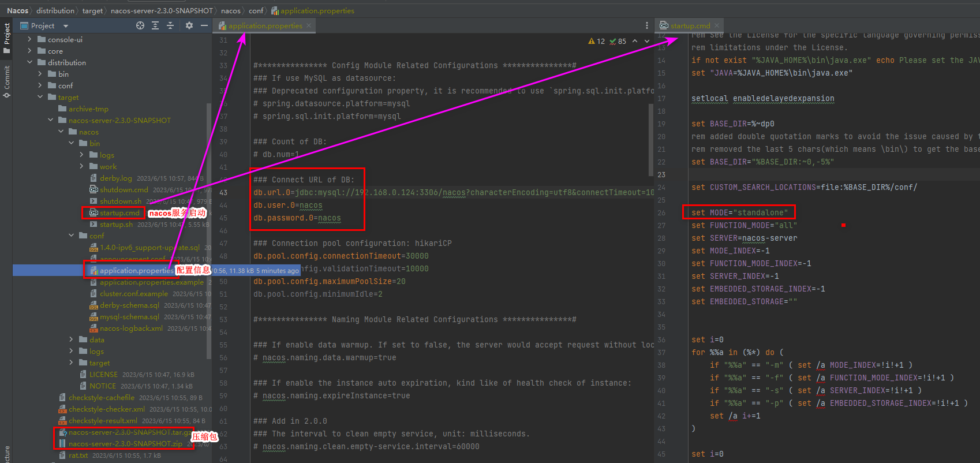The image size is (980, 463).
Task: Toggle the Project sidebar tool button
Action: coord(7,38)
